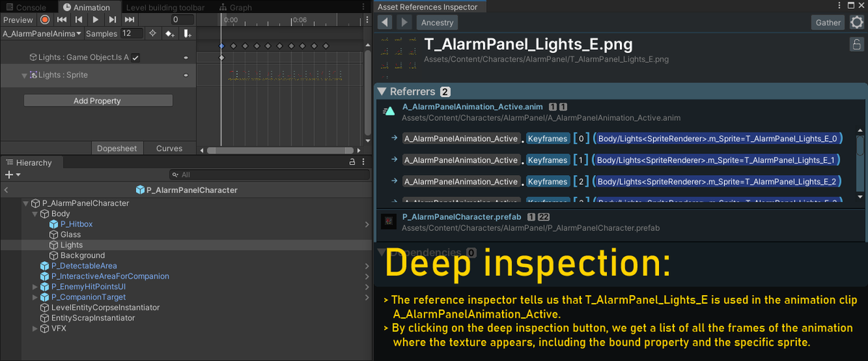Collapse the Body object in Hierarchy

point(35,214)
